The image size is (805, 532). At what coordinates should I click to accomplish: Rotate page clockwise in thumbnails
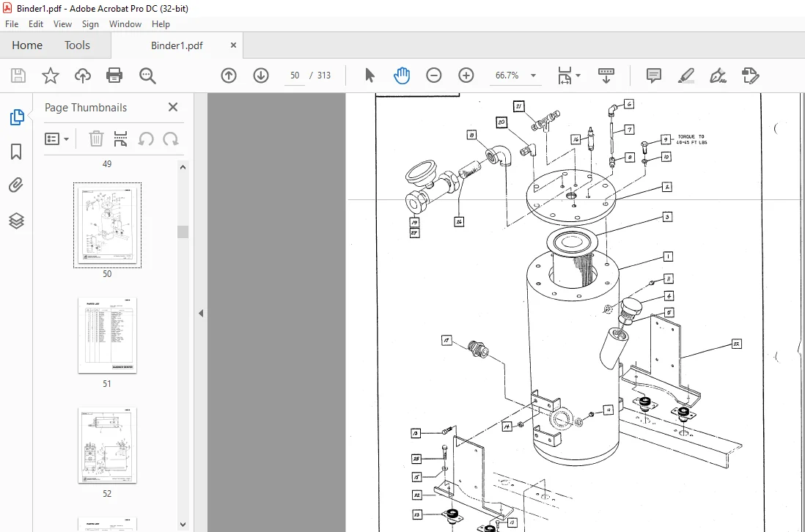coord(170,138)
